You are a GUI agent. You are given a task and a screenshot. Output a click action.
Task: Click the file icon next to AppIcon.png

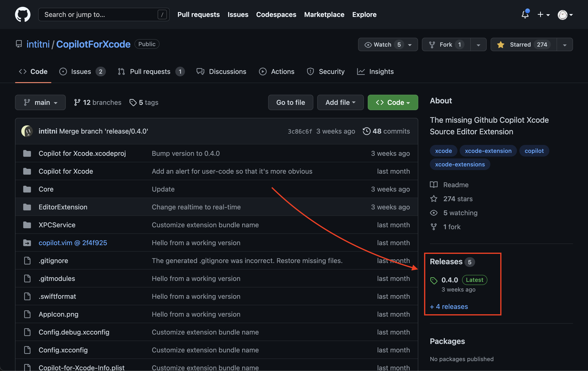pyautogui.click(x=27, y=314)
